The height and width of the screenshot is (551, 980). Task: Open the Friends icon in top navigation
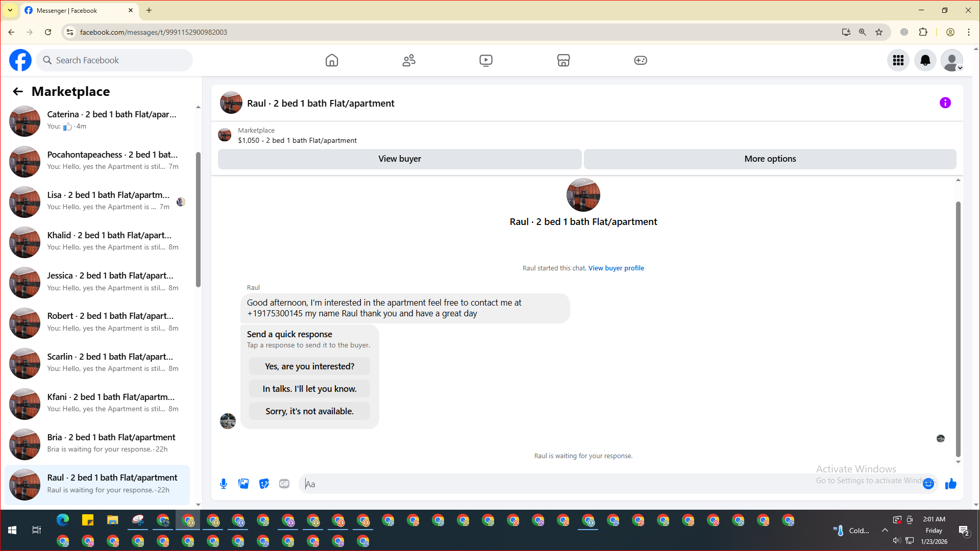pos(409,60)
